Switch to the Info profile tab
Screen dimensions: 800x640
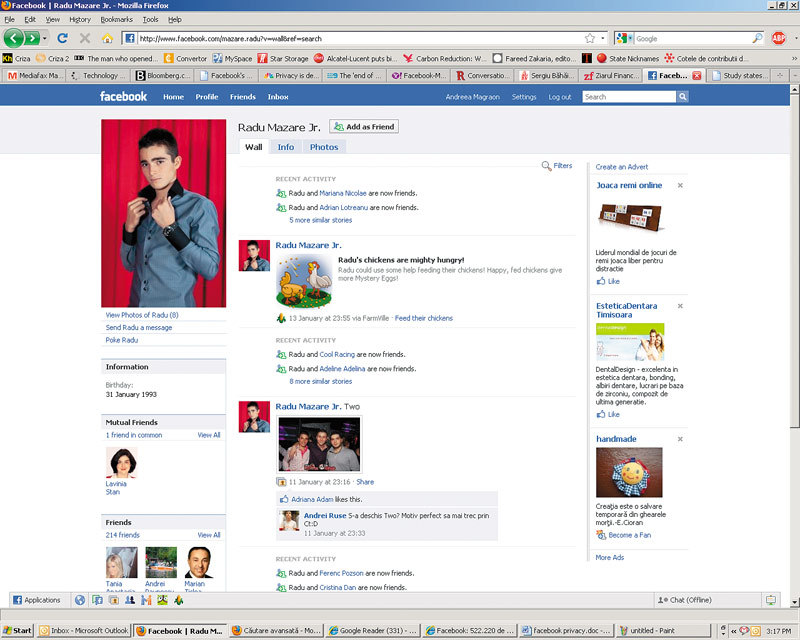tap(286, 147)
